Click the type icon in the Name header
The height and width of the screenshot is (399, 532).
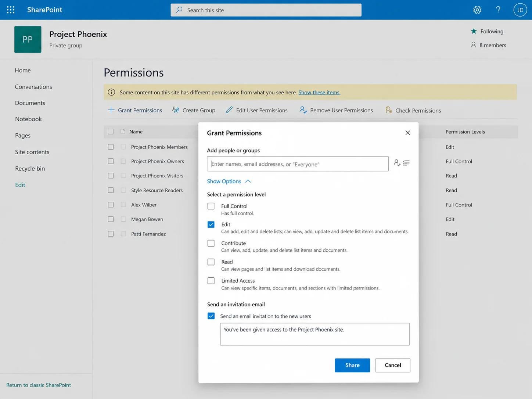123,132
